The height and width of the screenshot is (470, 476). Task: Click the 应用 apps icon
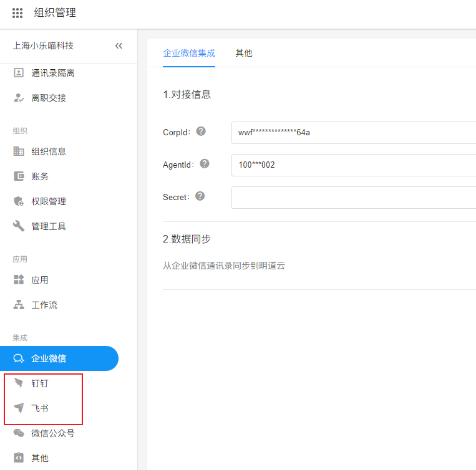[19, 280]
